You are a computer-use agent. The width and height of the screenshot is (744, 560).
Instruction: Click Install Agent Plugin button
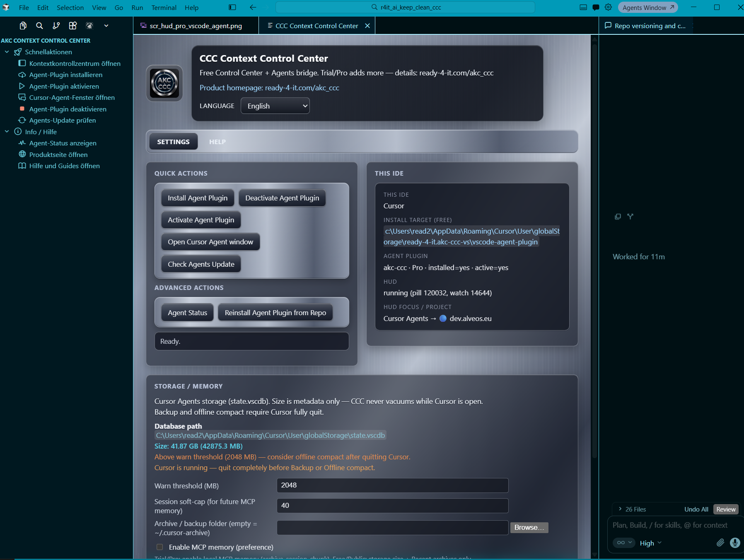pos(198,198)
